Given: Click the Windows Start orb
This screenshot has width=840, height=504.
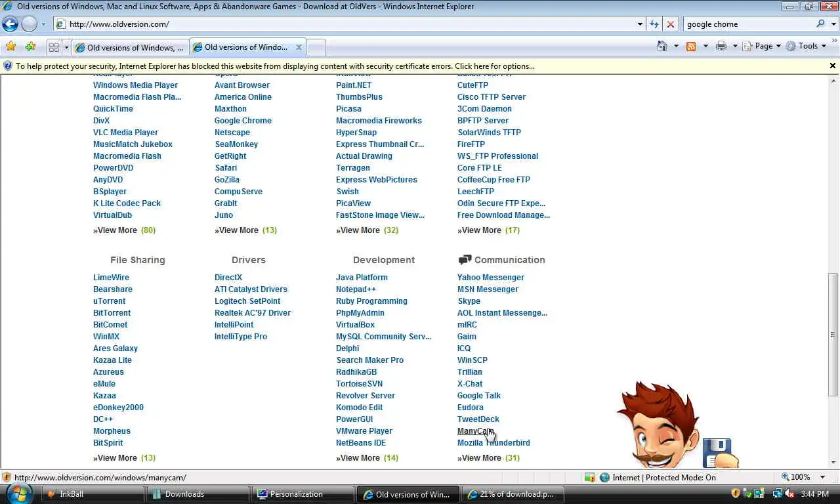Looking at the screenshot, I should (19, 493).
